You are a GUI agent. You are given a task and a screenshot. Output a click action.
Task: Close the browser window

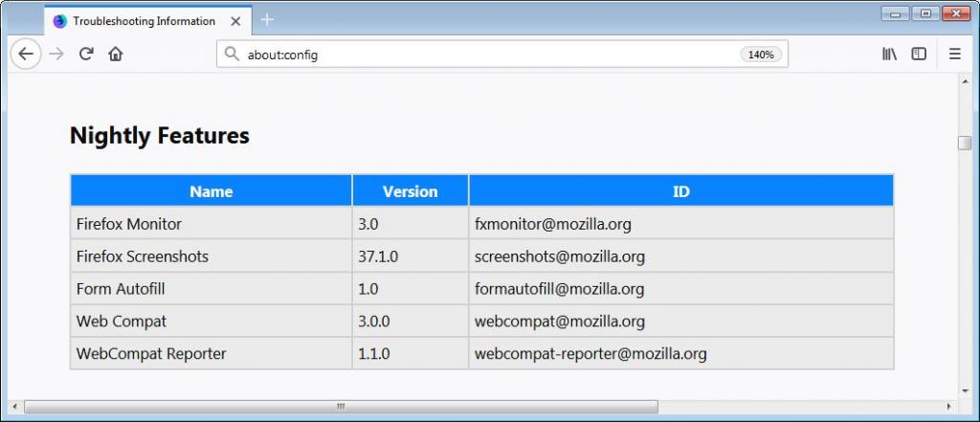[956, 13]
